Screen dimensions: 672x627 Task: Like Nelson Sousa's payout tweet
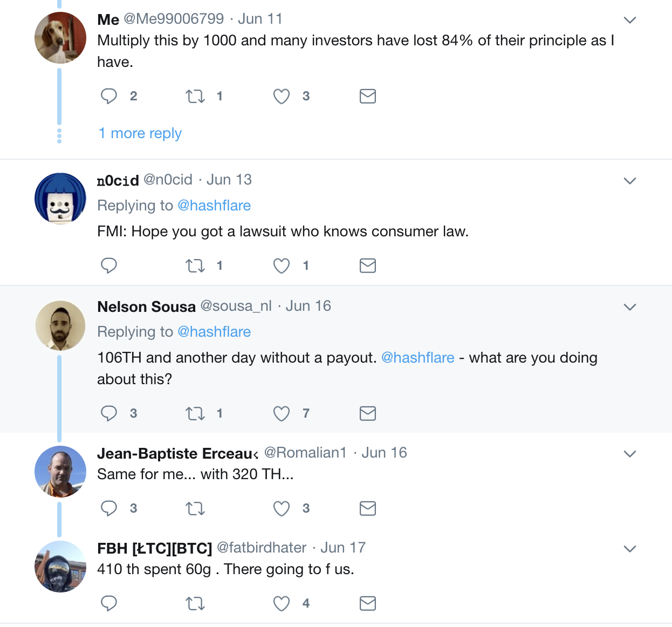click(281, 413)
